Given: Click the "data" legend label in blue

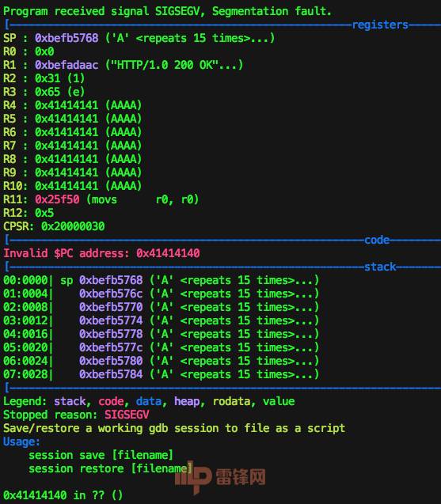Looking at the screenshot, I should [x=149, y=401].
